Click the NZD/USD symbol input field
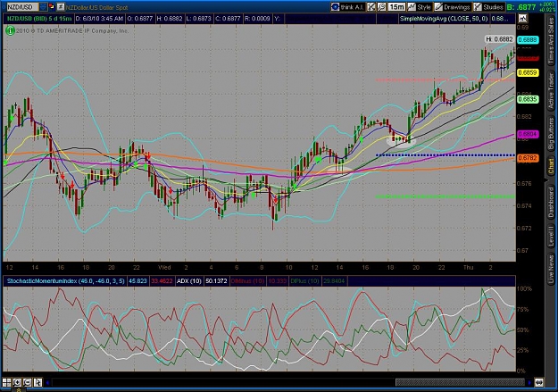This screenshot has width=558, height=392. (x=22, y=7)
